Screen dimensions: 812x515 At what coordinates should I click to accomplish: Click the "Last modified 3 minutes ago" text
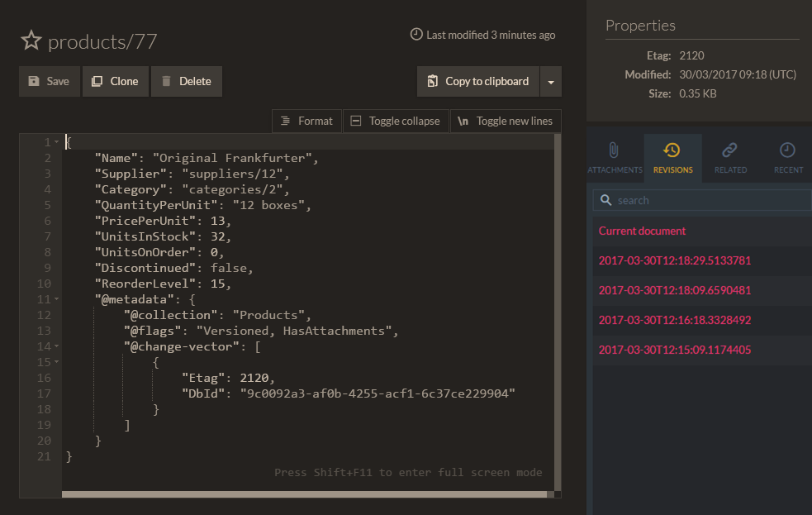(x=491, y=36)
